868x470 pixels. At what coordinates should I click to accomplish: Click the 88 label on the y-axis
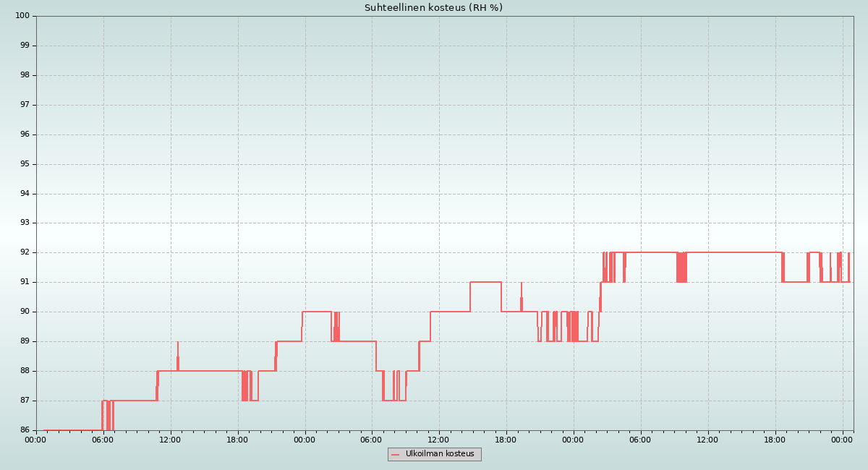(x=24, y=371)
